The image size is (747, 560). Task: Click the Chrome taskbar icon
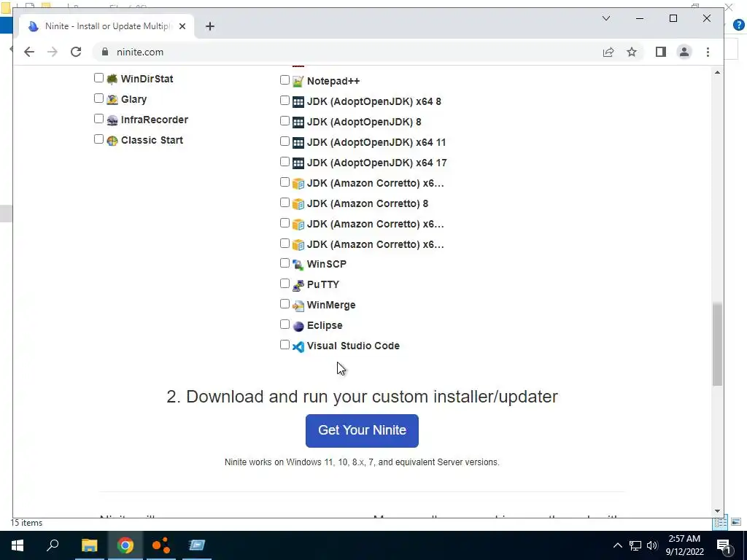pyautogui.click(x=125, y=545)
